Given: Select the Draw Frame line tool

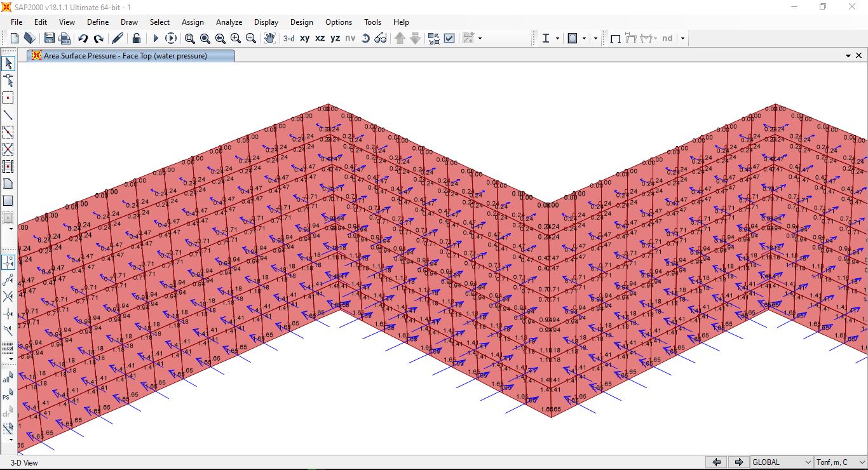Looking at the screenshot, I should click(8, 115).
